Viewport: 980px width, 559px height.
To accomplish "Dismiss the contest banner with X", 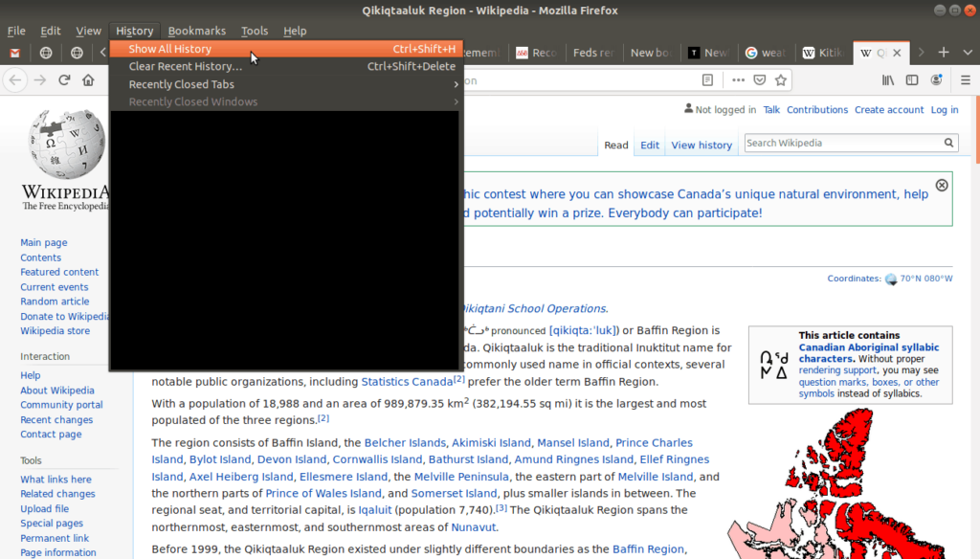I will point(942,185).
